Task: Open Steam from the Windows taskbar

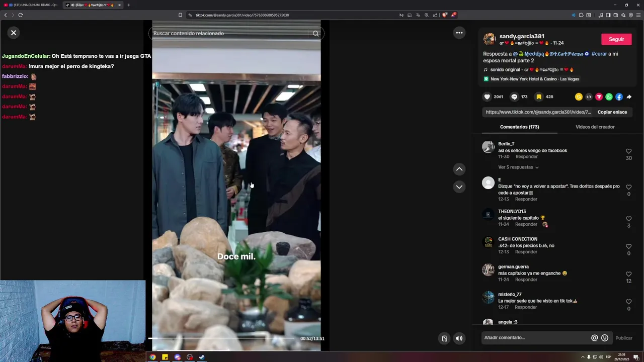Action: pyautogui.click(x=202, y=357)
